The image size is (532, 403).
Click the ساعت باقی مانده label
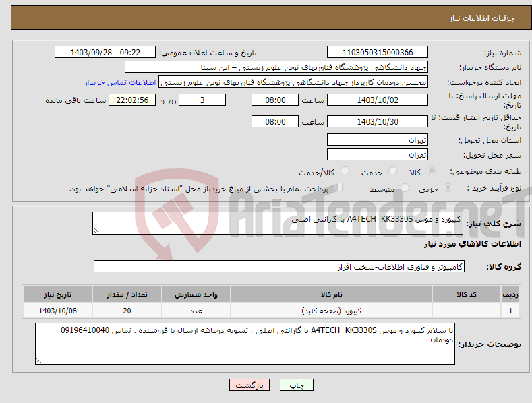coord(76,100)
